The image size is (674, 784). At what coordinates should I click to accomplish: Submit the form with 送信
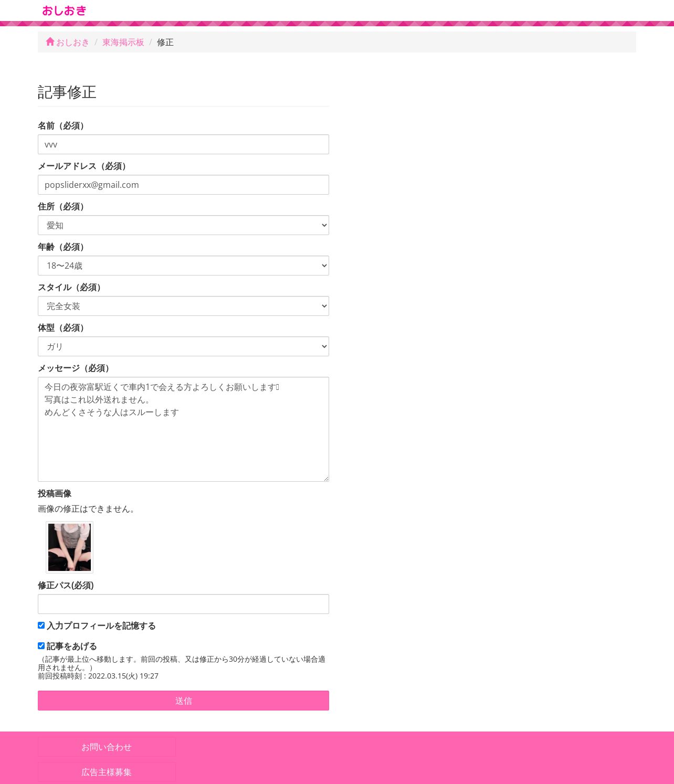[x=183, y=701]
